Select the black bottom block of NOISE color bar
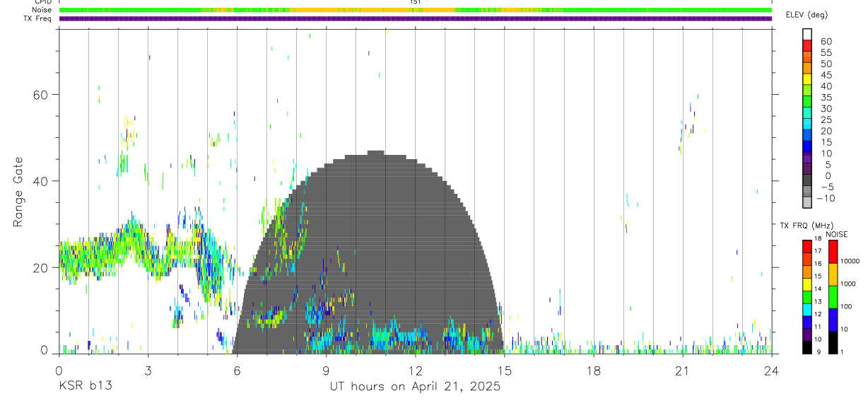Screen dimensions: 868x401 coord(833,342)
